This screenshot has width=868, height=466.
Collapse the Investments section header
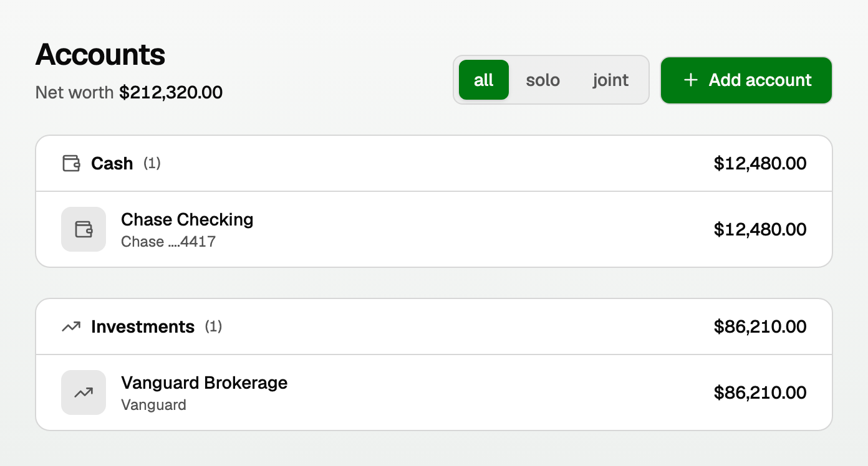(434, 326)
